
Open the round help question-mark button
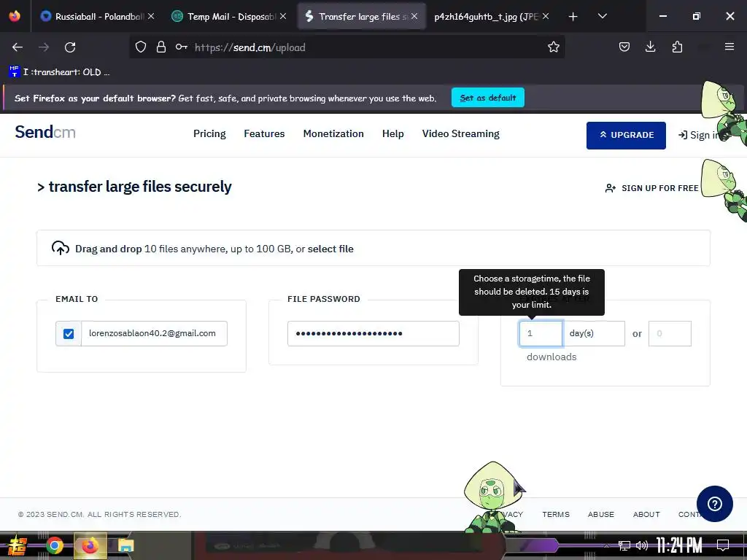tap(715, 504)
